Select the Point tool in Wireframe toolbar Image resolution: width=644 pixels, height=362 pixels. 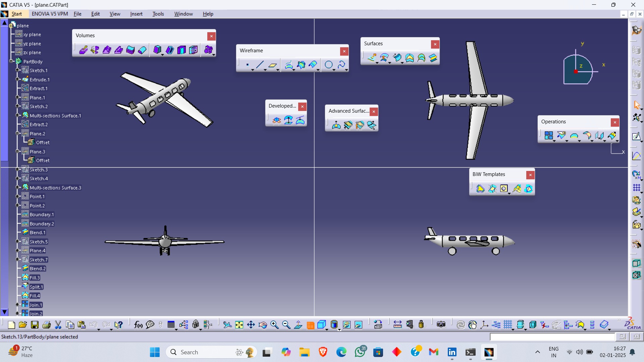pyautogui.click(x=248, y=65)
